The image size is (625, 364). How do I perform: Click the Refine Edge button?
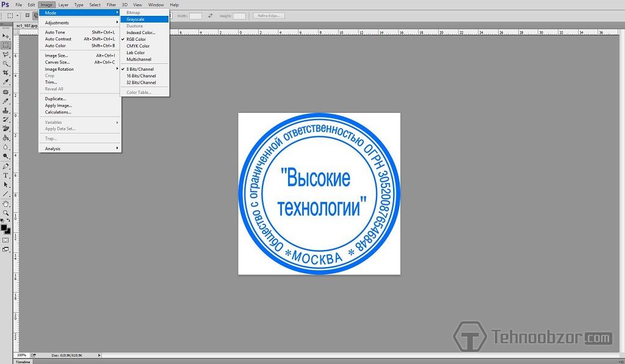(269, 15)
